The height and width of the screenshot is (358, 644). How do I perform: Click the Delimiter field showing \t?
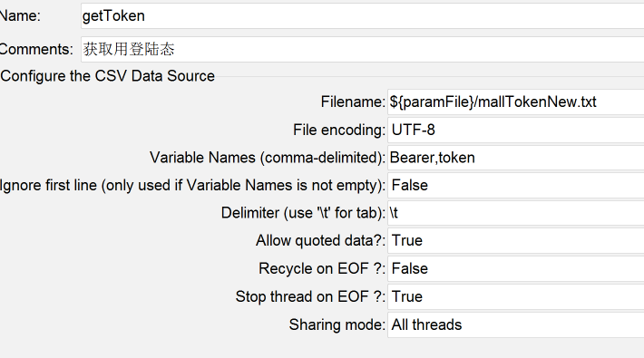(x=516, y=213)
